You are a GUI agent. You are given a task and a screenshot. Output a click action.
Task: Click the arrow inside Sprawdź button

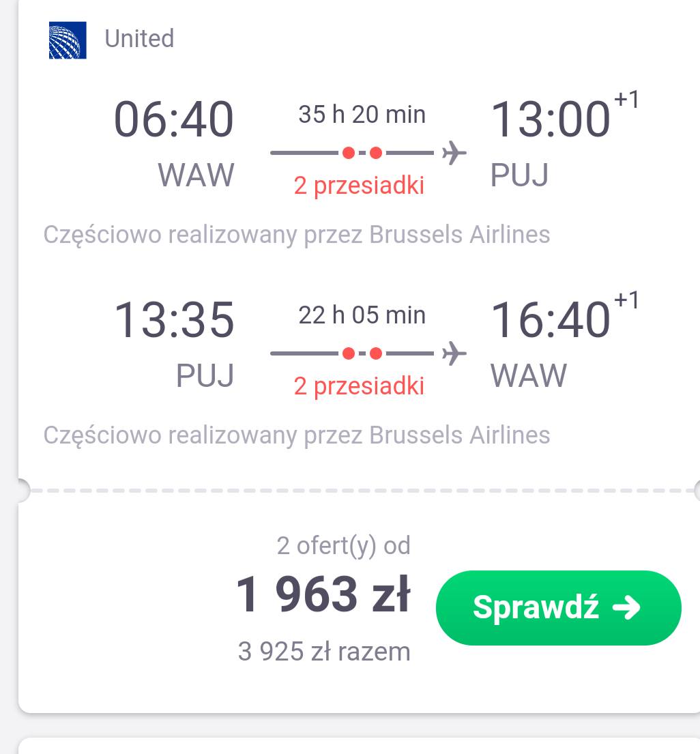click(626, 607)
